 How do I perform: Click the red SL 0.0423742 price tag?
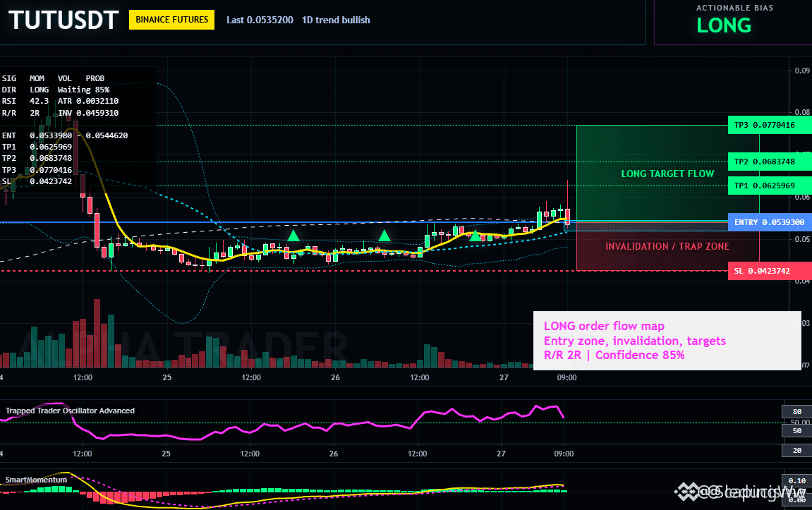[770, 271]
